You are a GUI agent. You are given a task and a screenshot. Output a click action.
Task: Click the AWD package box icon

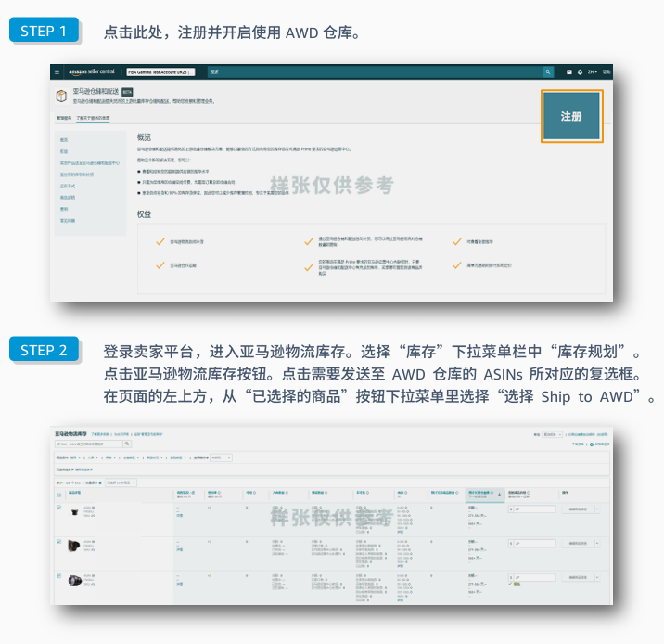tap(61, 96)
